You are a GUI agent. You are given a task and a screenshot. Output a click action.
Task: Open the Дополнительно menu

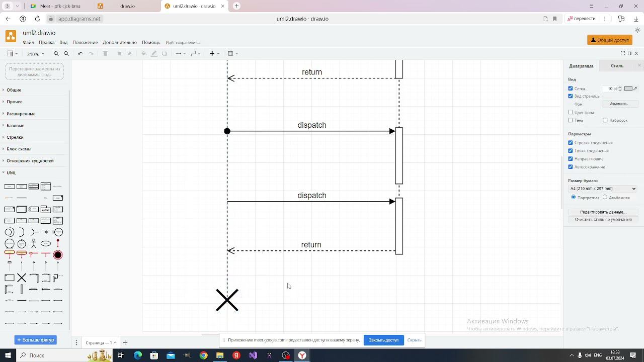pos(120,42)
